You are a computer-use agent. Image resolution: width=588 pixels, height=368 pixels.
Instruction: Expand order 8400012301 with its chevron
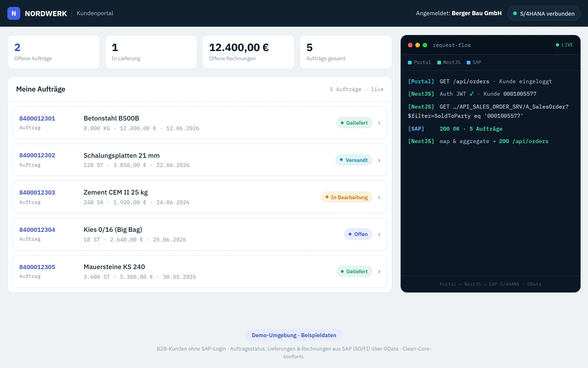[379, 123]
